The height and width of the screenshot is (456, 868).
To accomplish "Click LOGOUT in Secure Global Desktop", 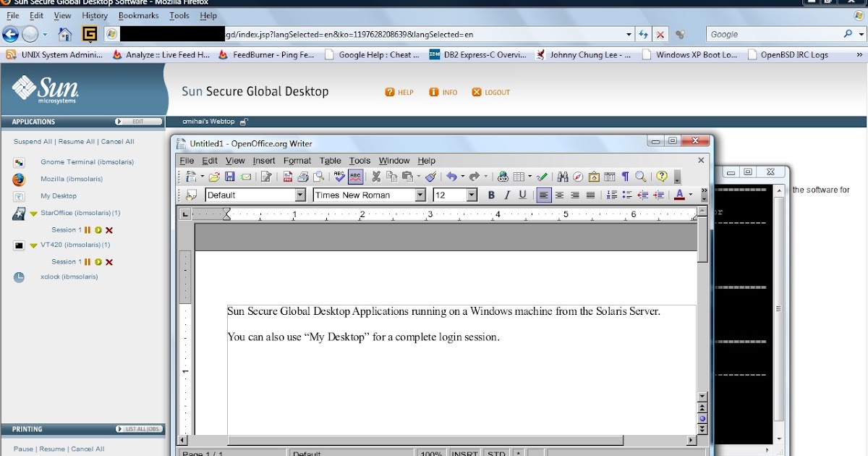I will [491, 93].
